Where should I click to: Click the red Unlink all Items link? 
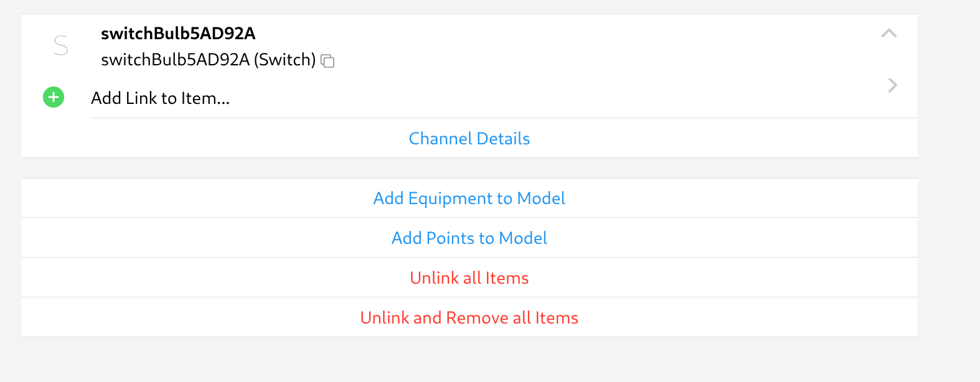[x=469, y=278]
